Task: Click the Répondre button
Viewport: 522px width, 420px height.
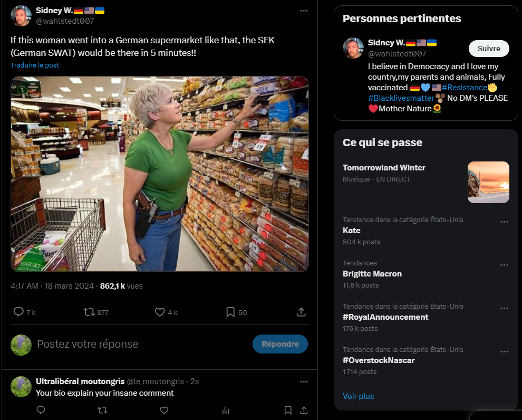Action: coord(280,344)
